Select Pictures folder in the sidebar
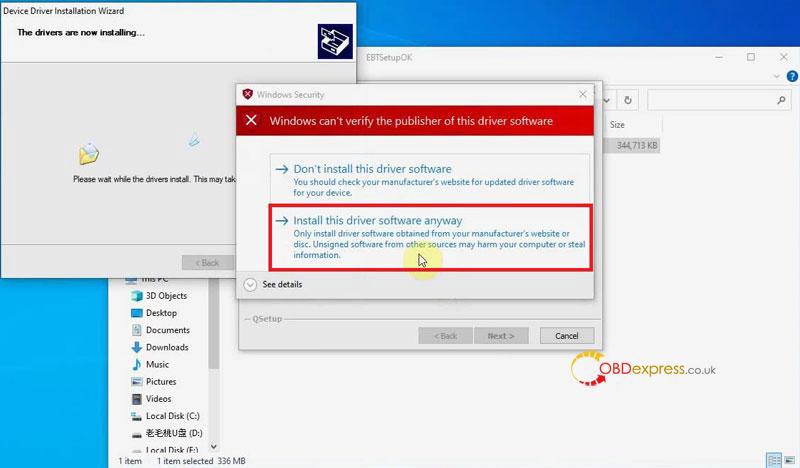The image size is (800, 468). [161, 382]
